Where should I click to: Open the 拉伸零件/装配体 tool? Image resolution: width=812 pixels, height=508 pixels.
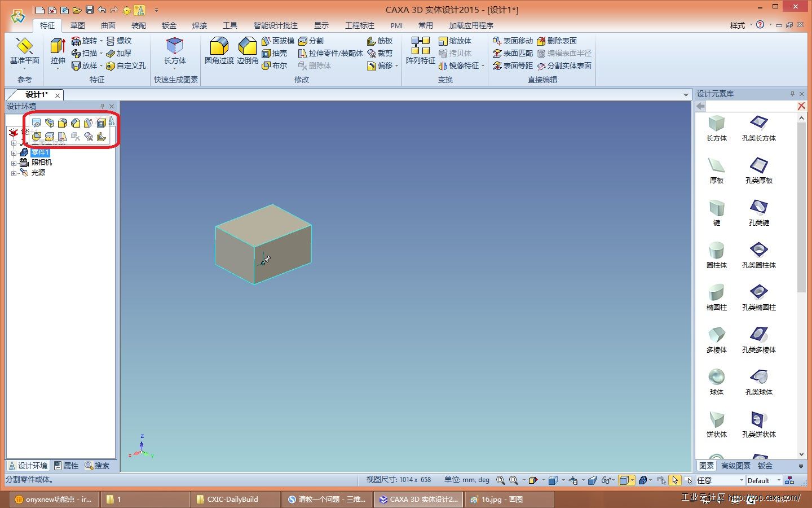coord(330,53)
